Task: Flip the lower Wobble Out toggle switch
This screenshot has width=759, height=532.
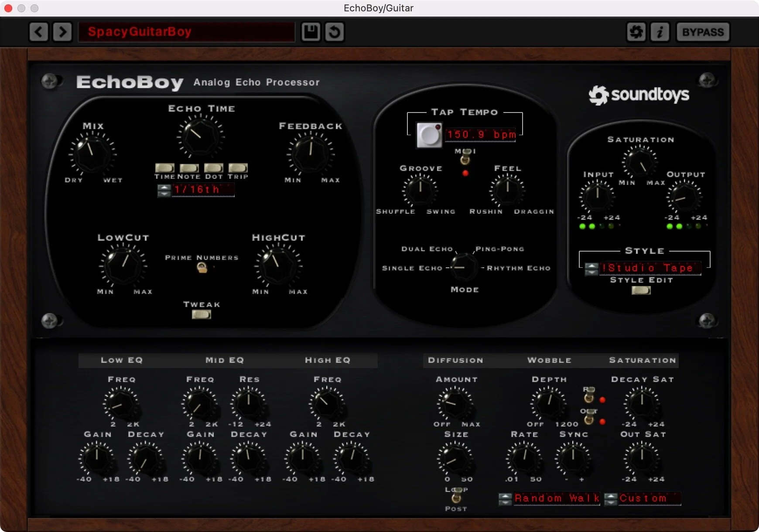Action: pyautogui.click(x=589, y=416)
